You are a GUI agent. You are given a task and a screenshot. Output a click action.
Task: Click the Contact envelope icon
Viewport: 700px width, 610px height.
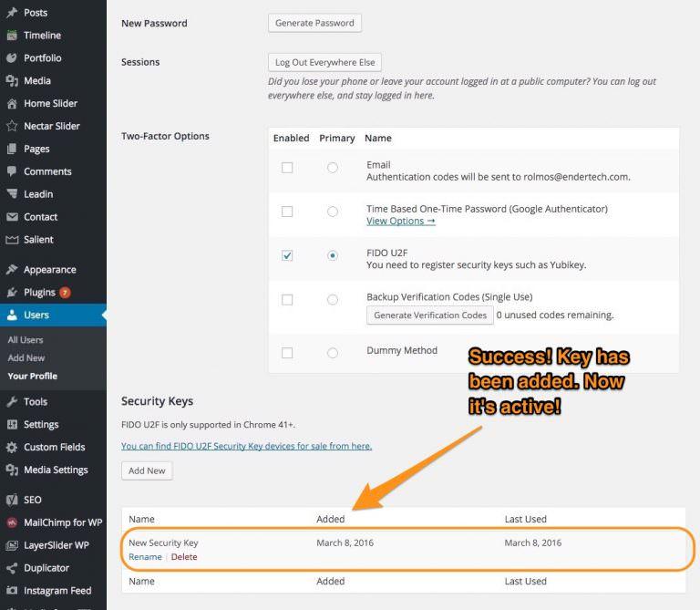coord(12,217)
